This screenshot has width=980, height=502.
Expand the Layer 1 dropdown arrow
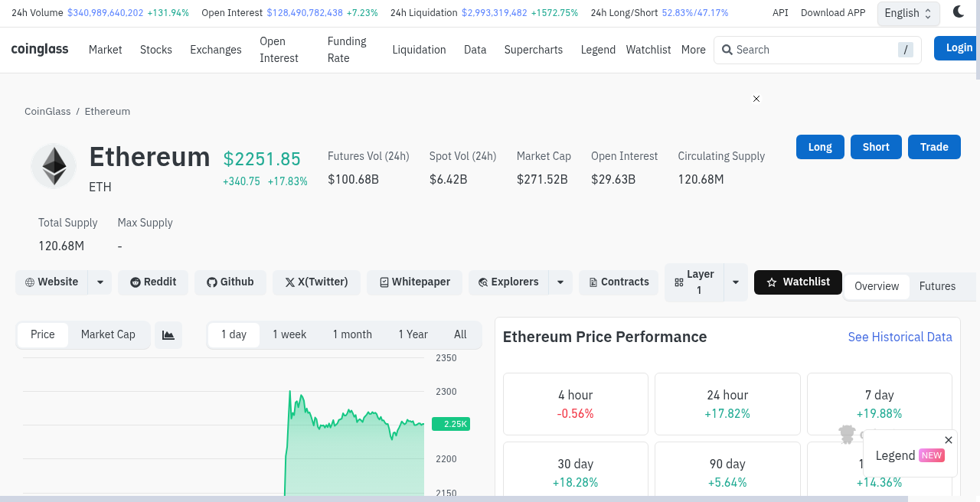tap(736, 282)
